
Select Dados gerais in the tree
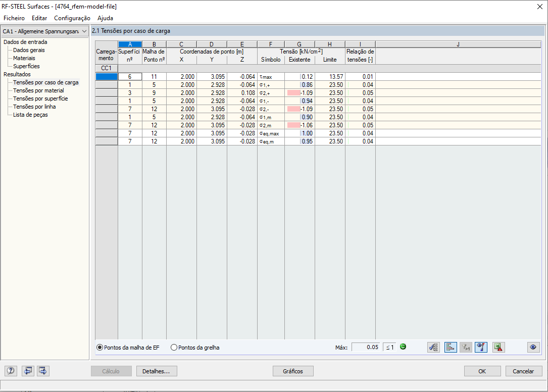coord(29,50)
